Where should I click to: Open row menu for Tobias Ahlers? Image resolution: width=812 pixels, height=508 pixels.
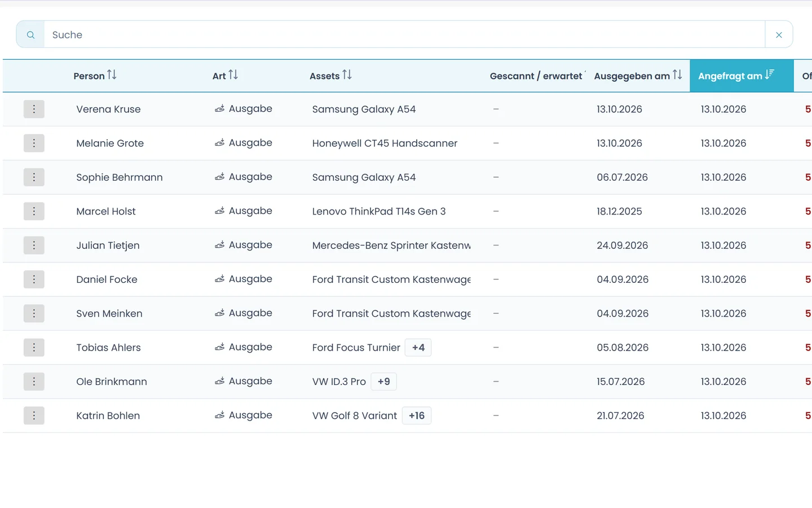click(34, 348)
